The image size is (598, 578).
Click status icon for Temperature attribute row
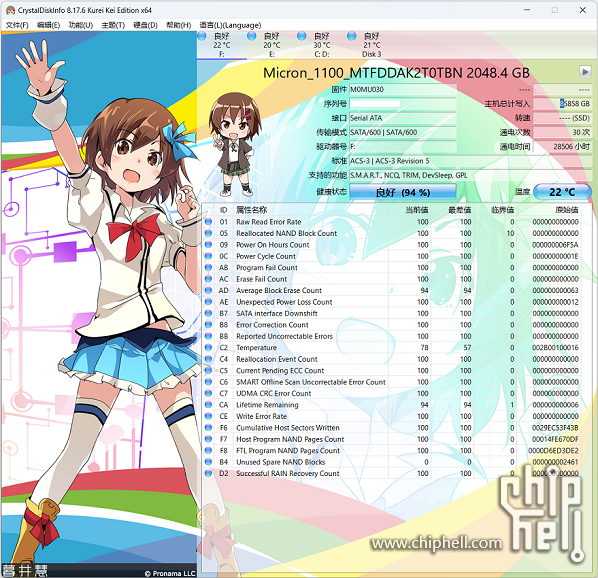coord(208,347)
